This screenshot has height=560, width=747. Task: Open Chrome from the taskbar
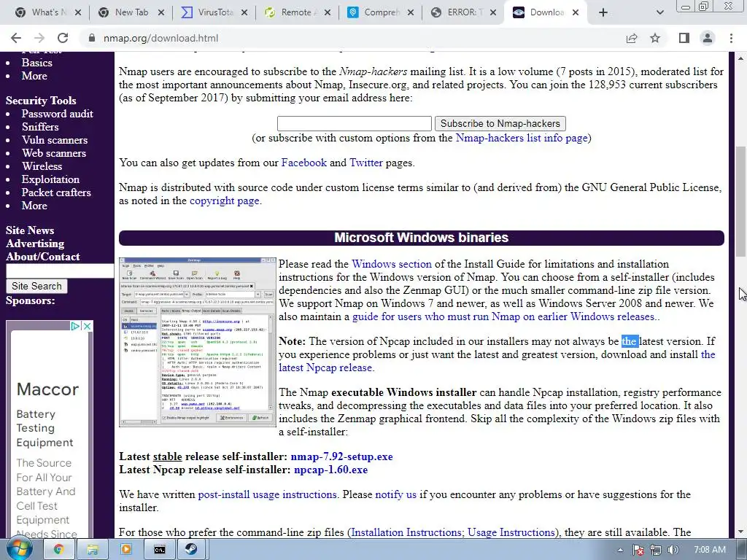58,550
